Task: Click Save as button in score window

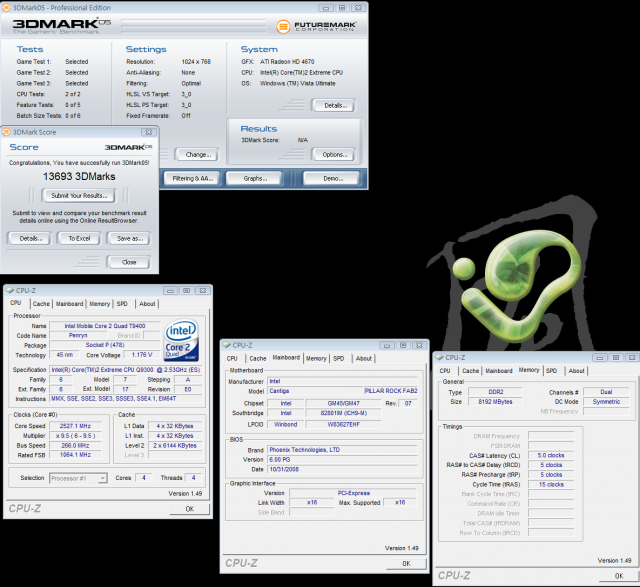Action: 130,238
